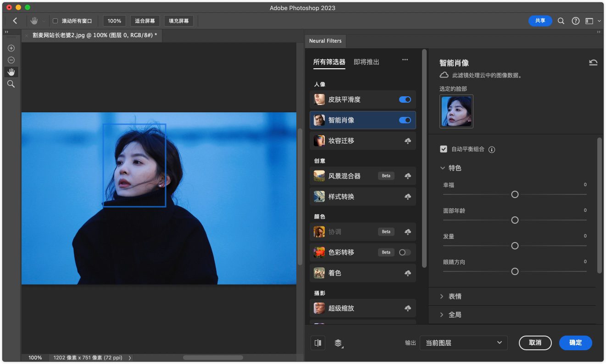The height and width of the screenshot is (364, 606).
Task: Click the layer preview stack icon
Action: click(x=339, y=343)
